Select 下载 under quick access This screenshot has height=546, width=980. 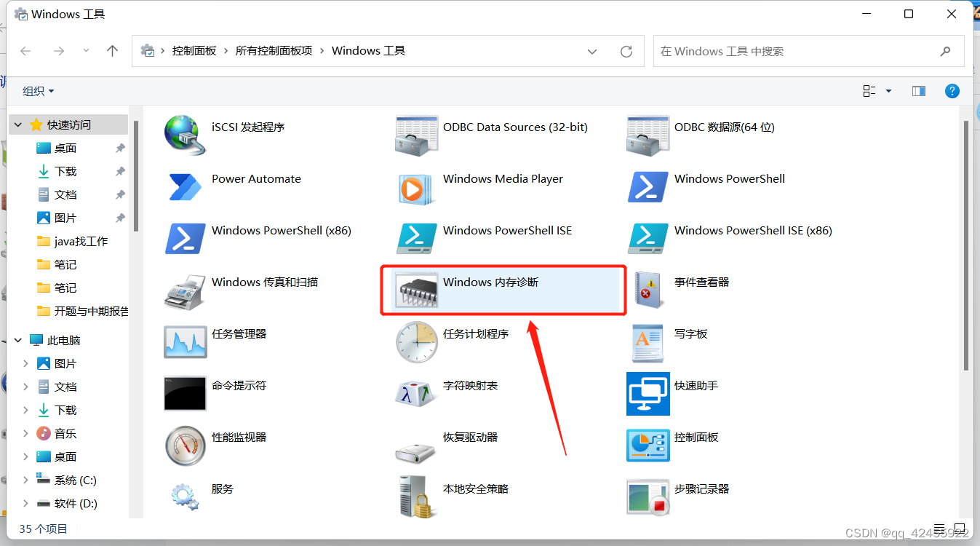click(x=65, y=171)
